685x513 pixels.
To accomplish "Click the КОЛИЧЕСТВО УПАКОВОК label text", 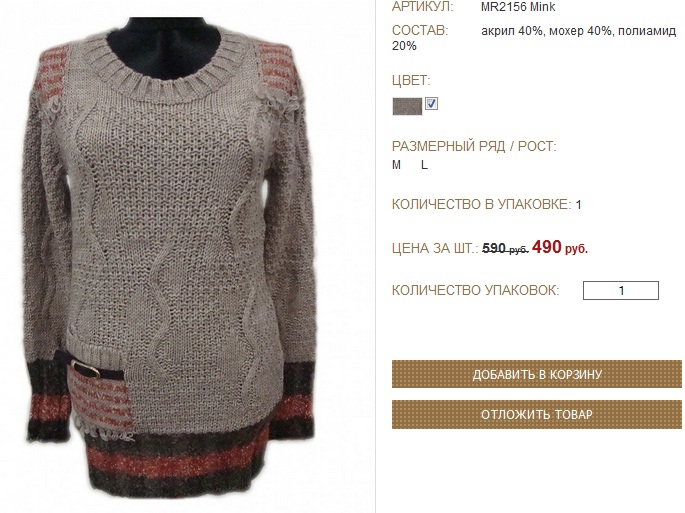I will [475, 290].
